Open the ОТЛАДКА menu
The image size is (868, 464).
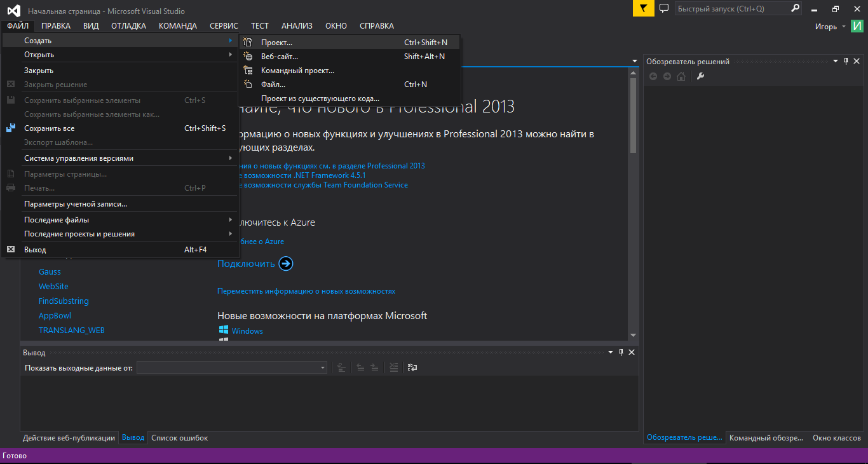click(x=128, y=26)
